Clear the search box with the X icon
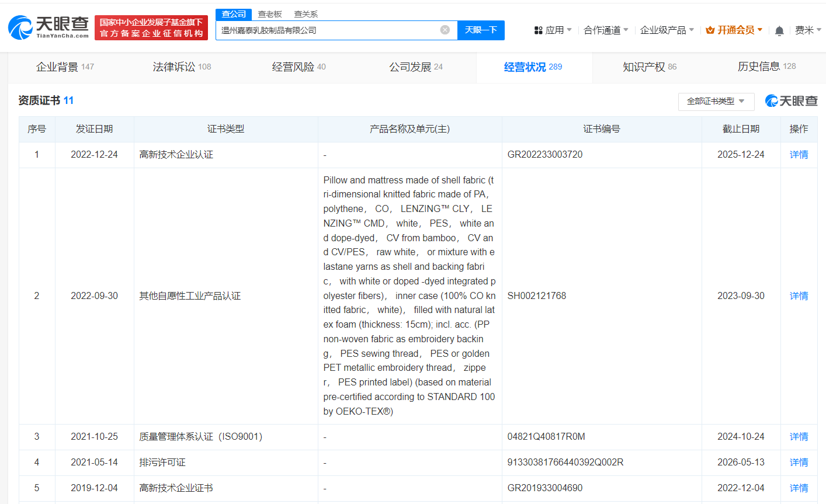The image size is (826, 504). pos(445,30)
